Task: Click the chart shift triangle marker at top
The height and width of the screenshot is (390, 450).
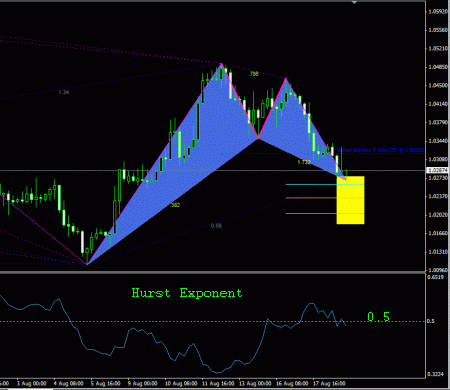Action: [354, 2]
